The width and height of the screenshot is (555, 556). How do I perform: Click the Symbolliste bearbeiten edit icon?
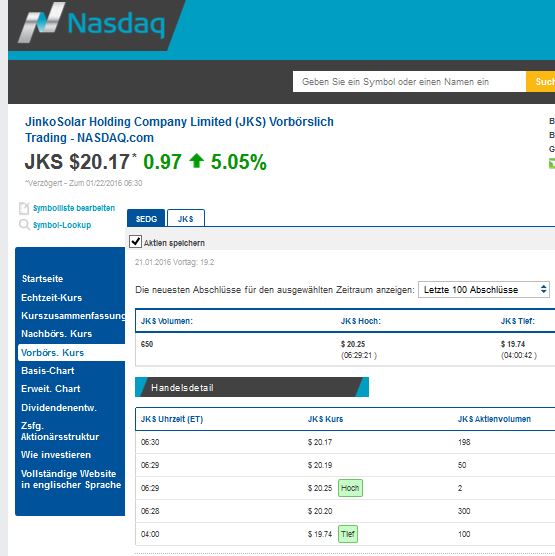point(24,208)
